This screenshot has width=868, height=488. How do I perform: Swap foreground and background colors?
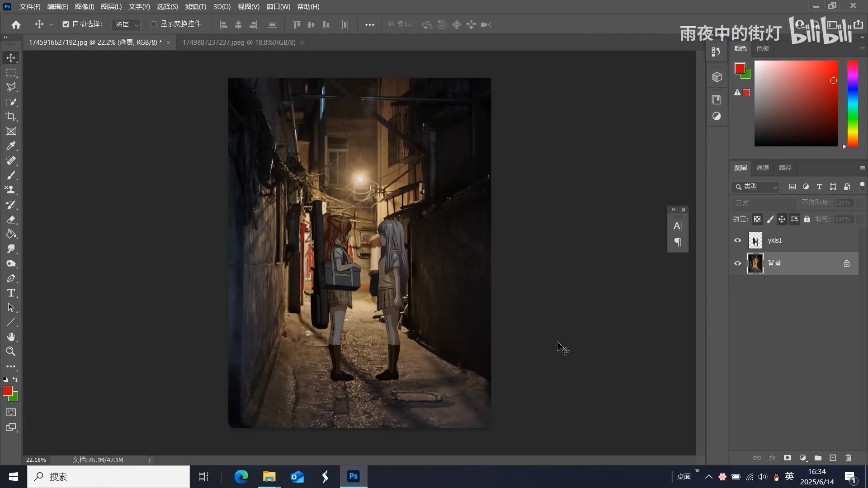click(x=15, y=380)
